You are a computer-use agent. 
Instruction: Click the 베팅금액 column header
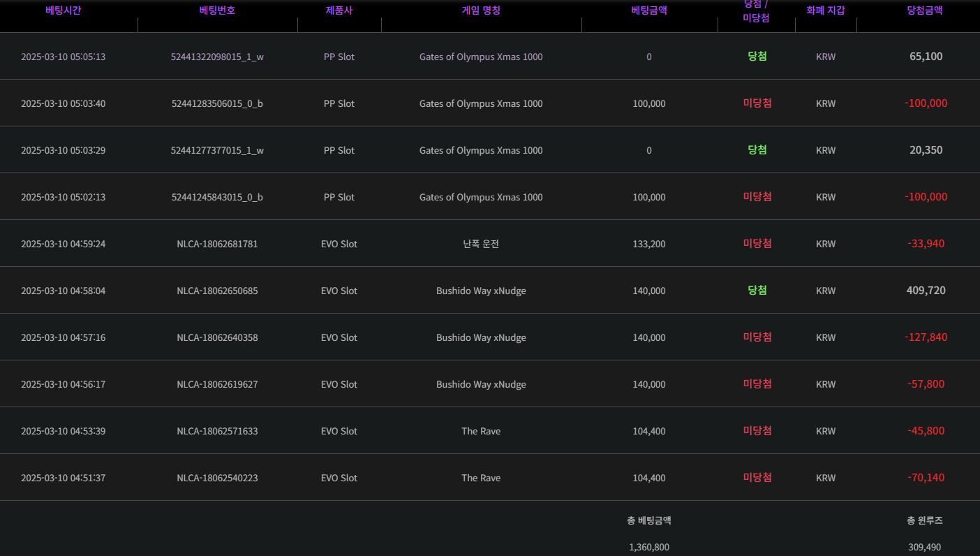tap(649, 10)
